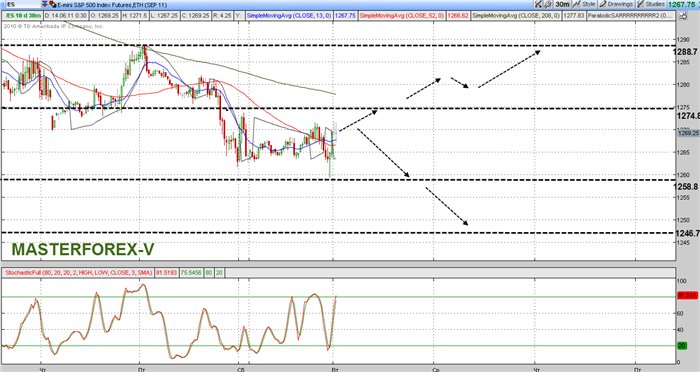Click the StochasticFull study label
Viewport: 700px width, 372px height.
(x=78, y=272)
